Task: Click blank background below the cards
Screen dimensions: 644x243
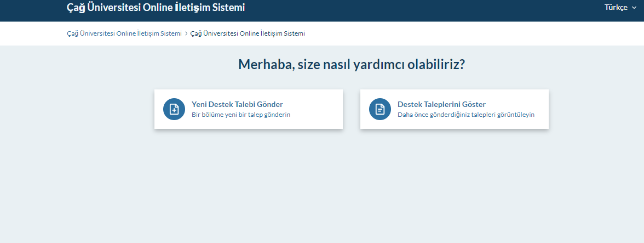Action: point(350,187)
